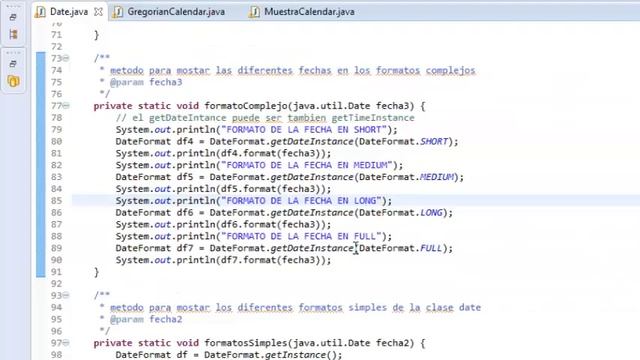Open the minimized hierarchy view icon
Viewport: 640px width, 360px height.
click(13, 34)
